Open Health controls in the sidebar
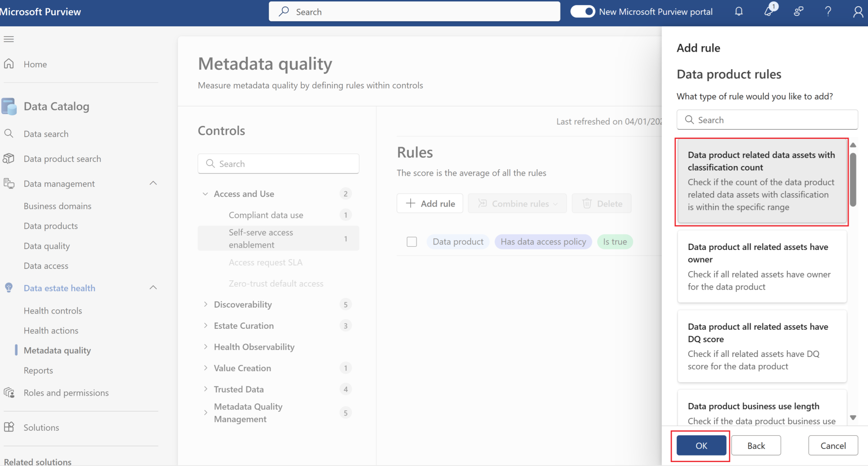The image size is (868, 466). click(x=53, y=311)
